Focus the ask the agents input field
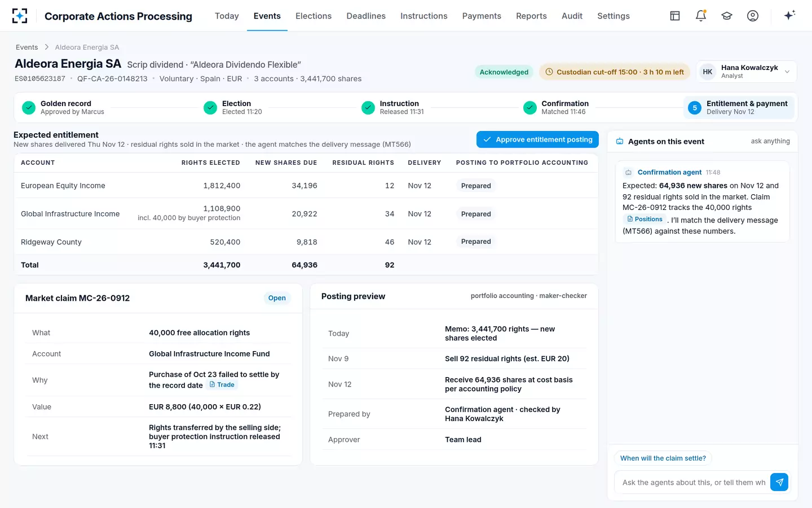812x508 pixels. (x=694, y=482)
